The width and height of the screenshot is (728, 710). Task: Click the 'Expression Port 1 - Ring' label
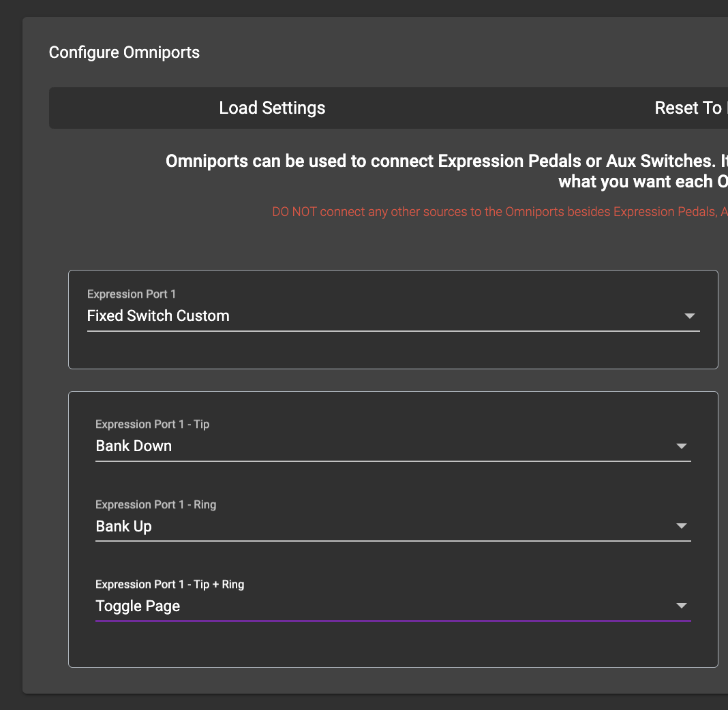pyautogui.click(x=155, y=505)
